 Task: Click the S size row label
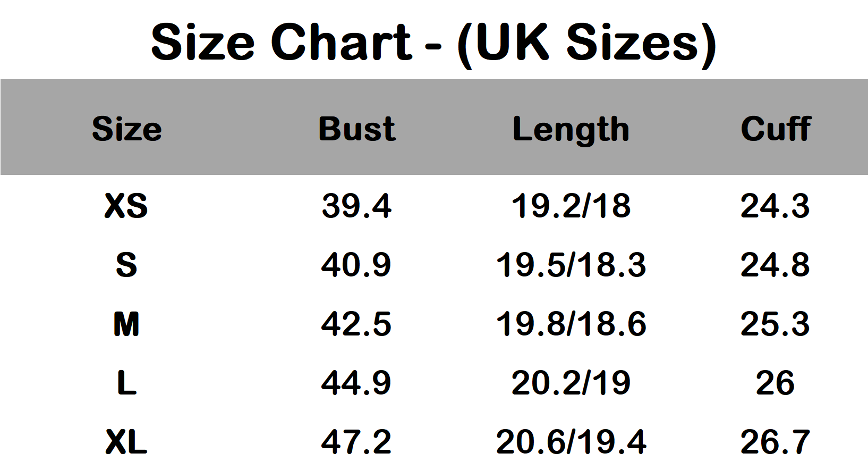pos(126,265)
